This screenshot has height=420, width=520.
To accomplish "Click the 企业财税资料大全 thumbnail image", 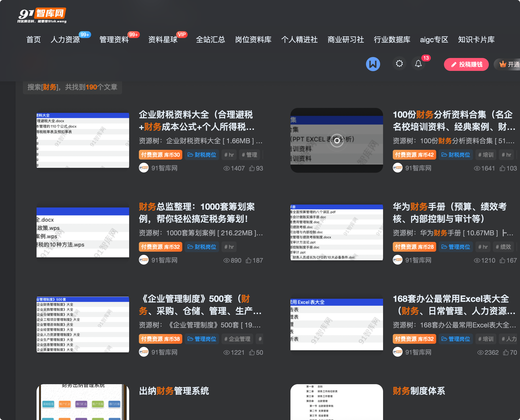I will [83, 140].
